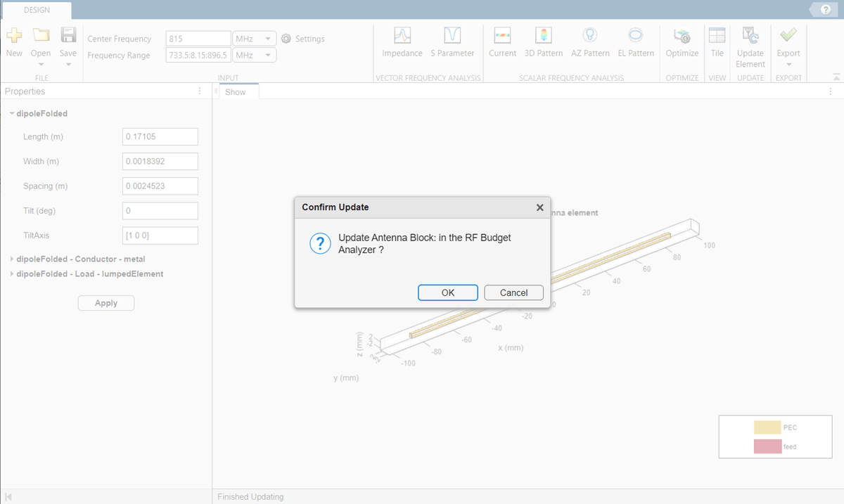Open a saved session with Open icon
This screenshot has width=844, height=504.
click(41, 36)
